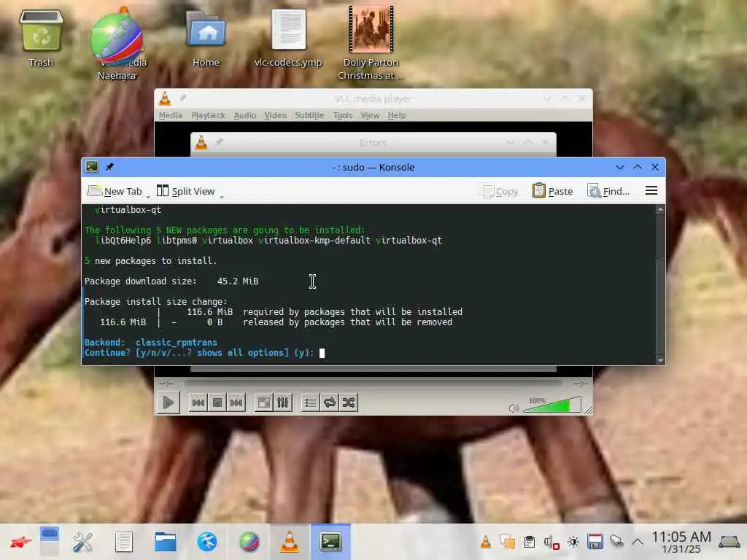Viewport: 747px width, 560px height.
Task: Toggle VLC shuffle button
Action: click(348, 402)
